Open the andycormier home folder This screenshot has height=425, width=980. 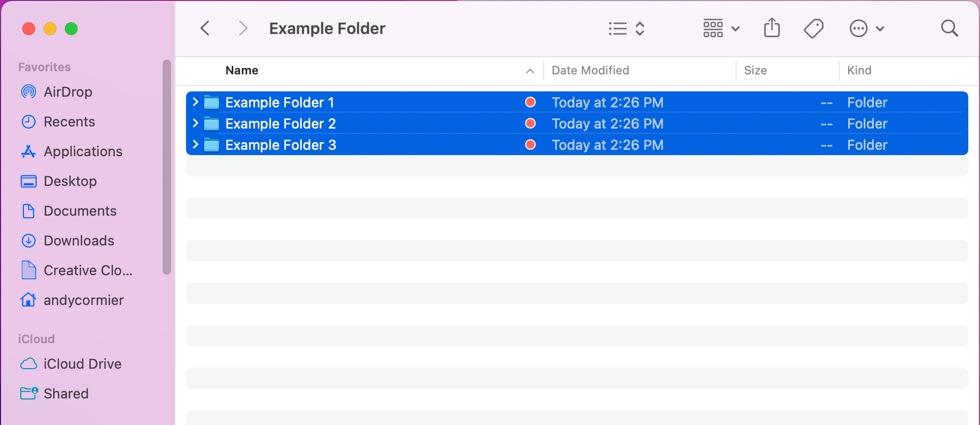click(83, 300)
